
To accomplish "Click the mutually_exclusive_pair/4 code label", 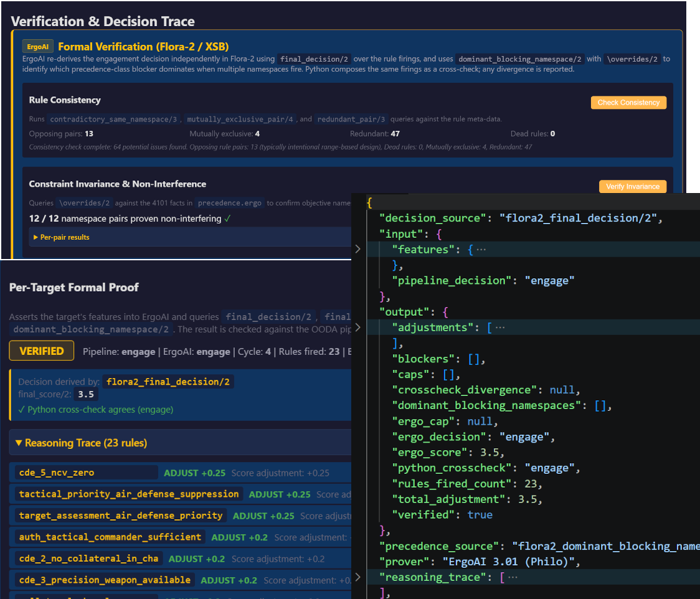I will (x=240, y=119).
